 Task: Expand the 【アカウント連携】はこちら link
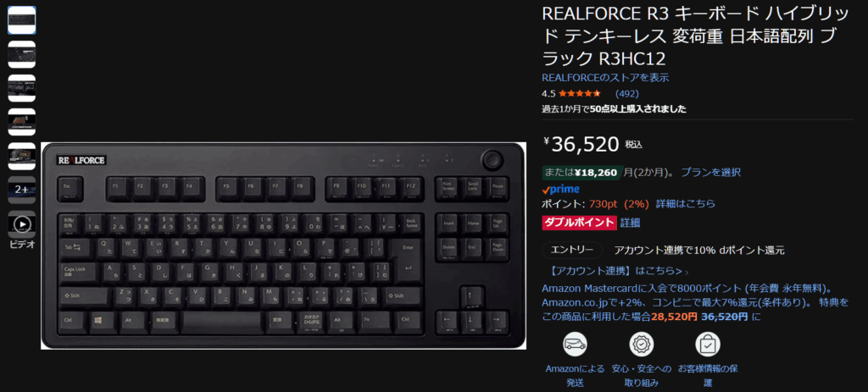point(615,271)
